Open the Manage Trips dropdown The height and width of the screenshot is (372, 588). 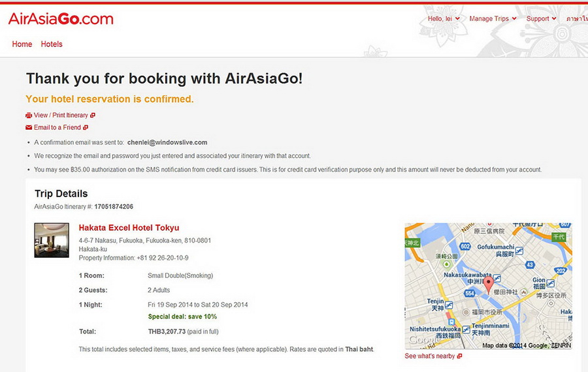coord(493,19)
